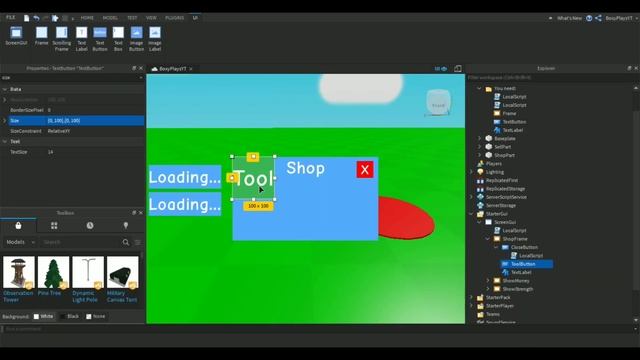Click the red X close button in Shop frame
The width and height of the screenshot is (640, 360).
point(365,170)
